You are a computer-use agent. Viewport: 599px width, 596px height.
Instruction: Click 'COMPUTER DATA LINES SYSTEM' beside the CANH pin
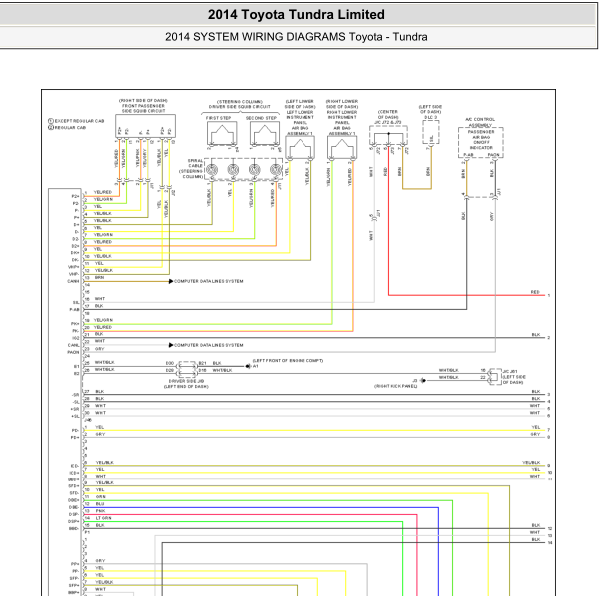209,281
